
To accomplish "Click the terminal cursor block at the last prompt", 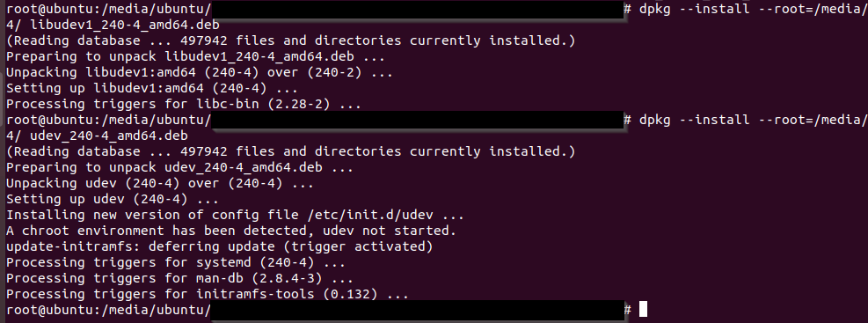I will coord(643,309).
